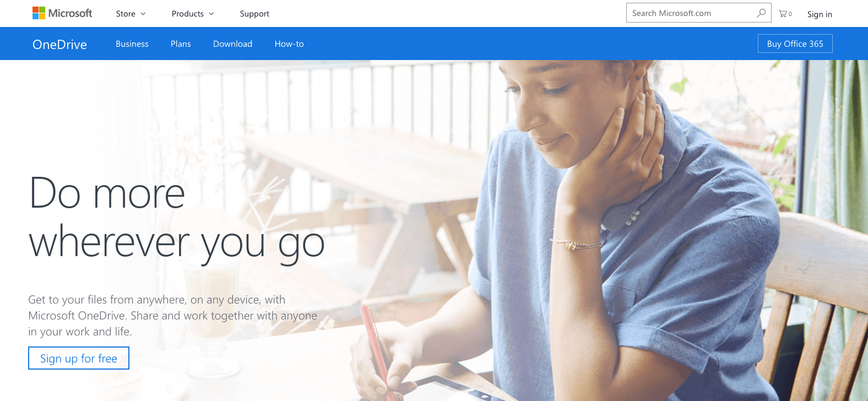The width and height of the screenshot is (868, 401).
Task: Click the Sign up for free button
Action: [x=79, y=358]
